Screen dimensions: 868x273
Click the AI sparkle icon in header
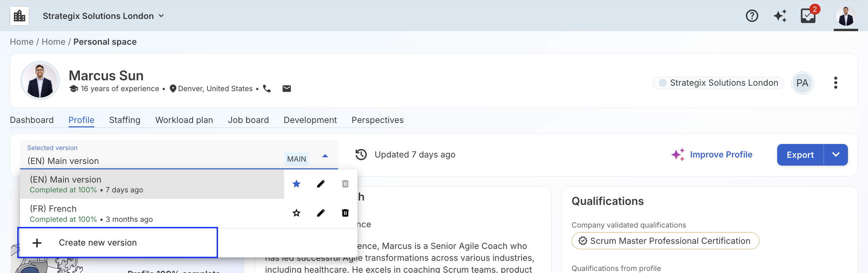(x=780, y=16)
